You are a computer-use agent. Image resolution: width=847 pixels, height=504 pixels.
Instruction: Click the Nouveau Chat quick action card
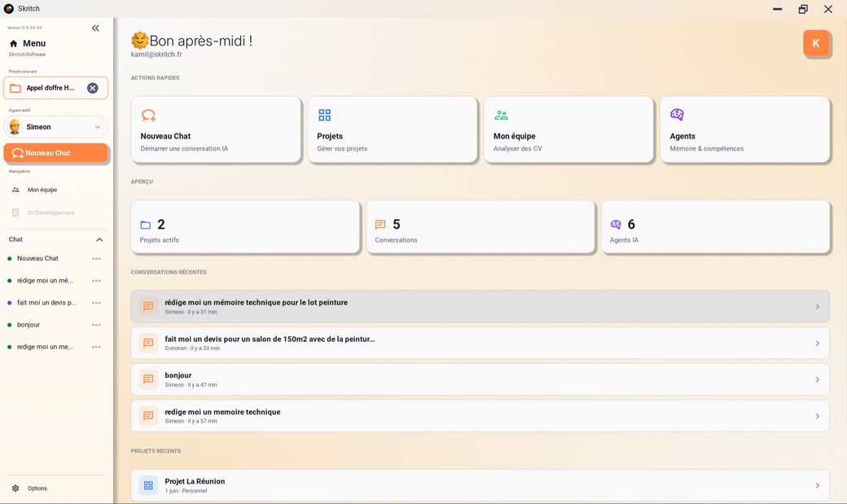(x=216, y=129)
